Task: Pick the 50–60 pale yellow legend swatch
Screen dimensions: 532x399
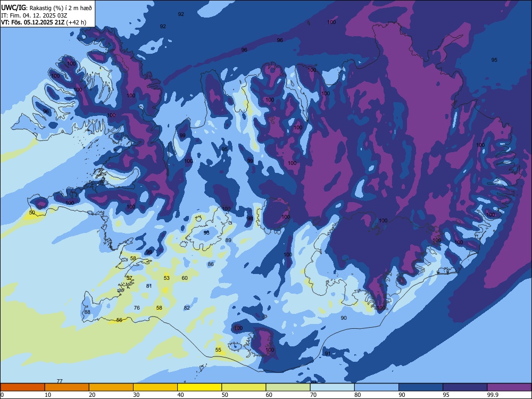Action: (244, 387)
